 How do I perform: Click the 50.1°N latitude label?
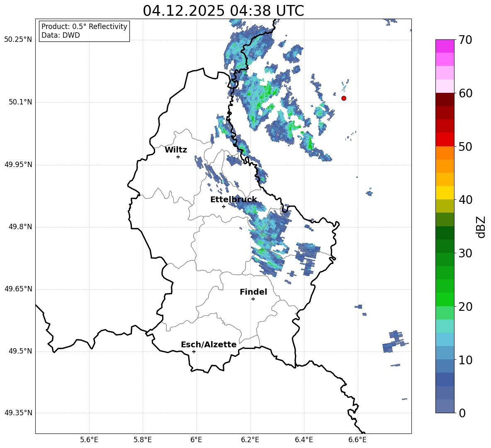[21, 102]
